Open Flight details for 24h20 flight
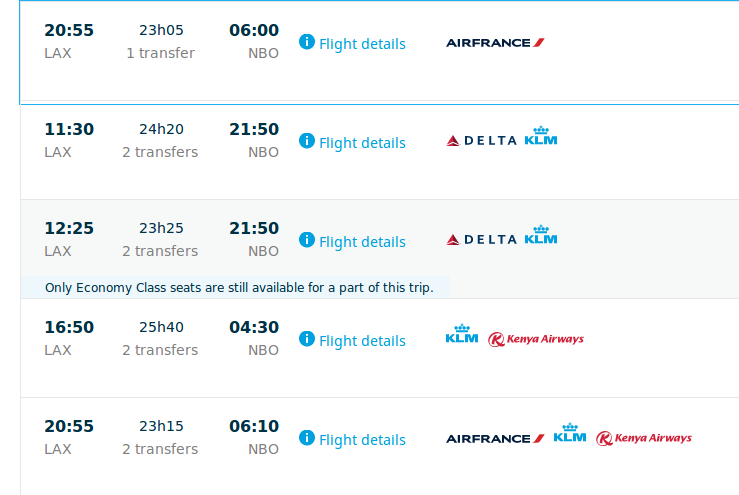The image size is (739, 495). tap(362, 143)
